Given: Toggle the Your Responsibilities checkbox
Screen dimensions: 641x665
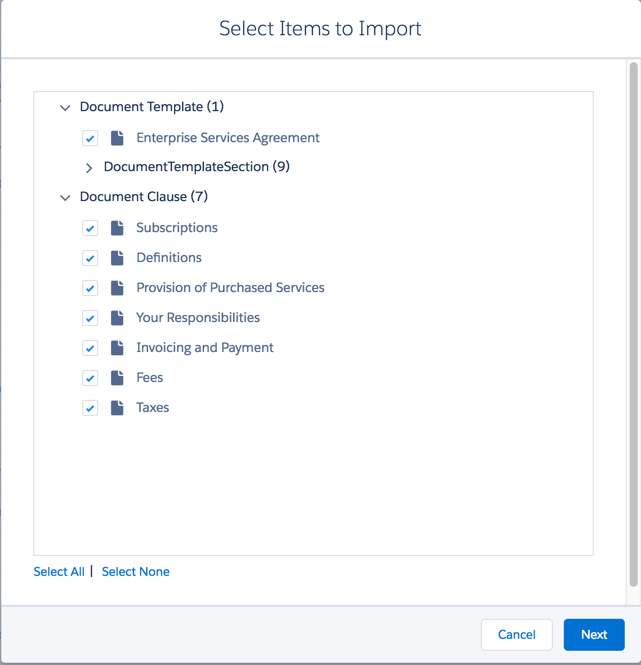Looking at the screenshot, I should pos(90,318).
